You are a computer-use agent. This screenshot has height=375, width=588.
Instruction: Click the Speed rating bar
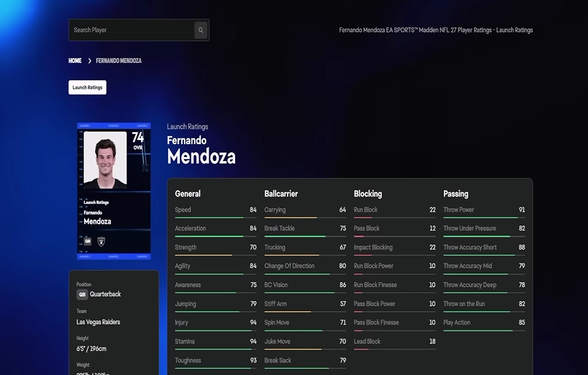coord(215,217)
